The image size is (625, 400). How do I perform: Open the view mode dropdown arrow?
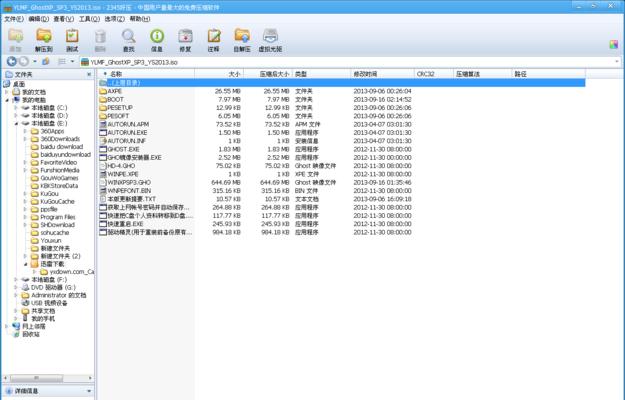72,62
